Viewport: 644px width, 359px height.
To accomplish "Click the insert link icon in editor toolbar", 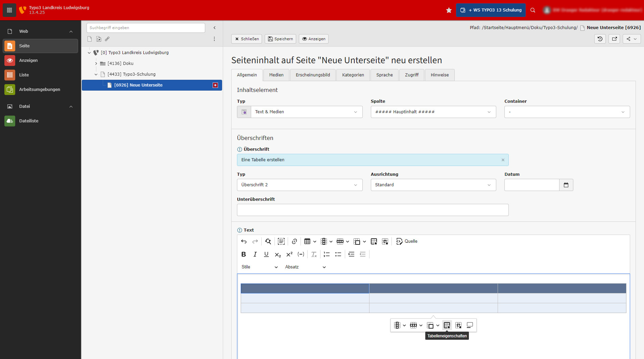I will (294, 241).
